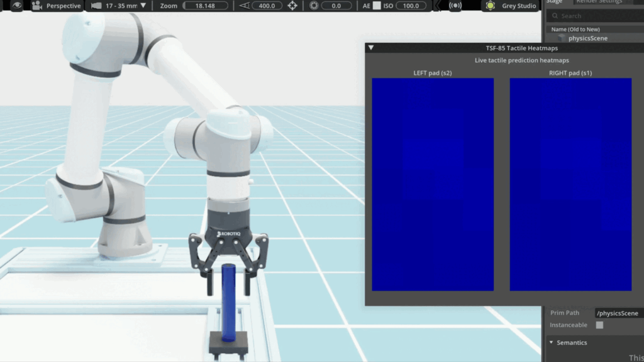Click the 'Instanceable' property label
The height and width of the screenshot is (362, 644).
click(x=569, y=325)
